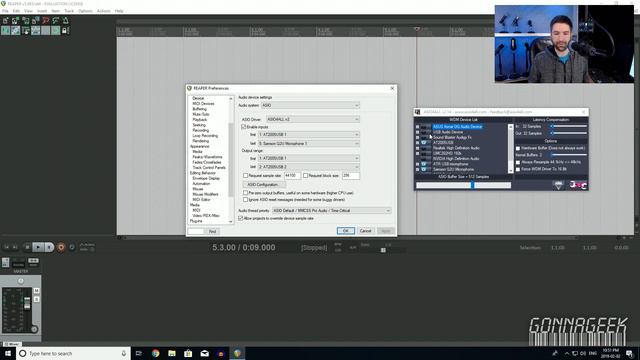Open the Edit menu
Screen dimensions: 640x360
[x=16, y=11]
